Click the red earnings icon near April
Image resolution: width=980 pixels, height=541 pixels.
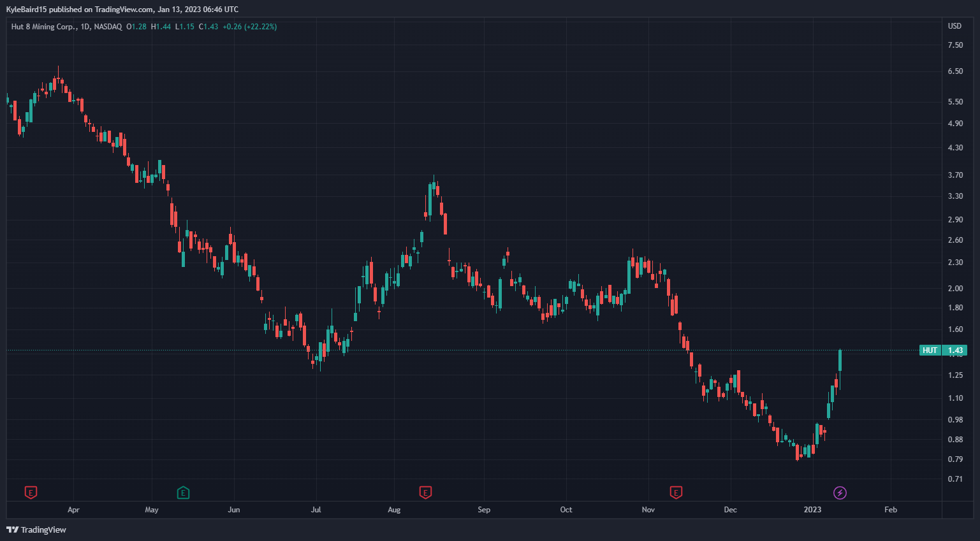click(31, 493)
